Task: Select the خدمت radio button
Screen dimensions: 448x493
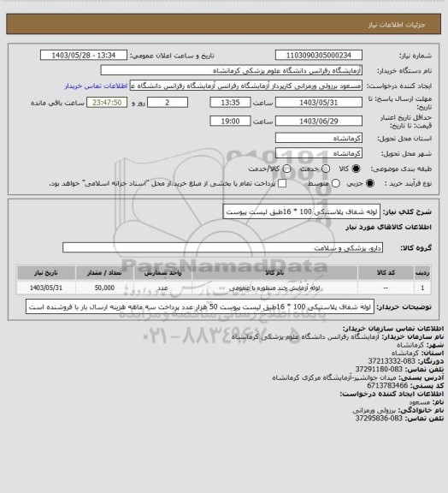Action: pyautogui.click(x=326, y=169)
